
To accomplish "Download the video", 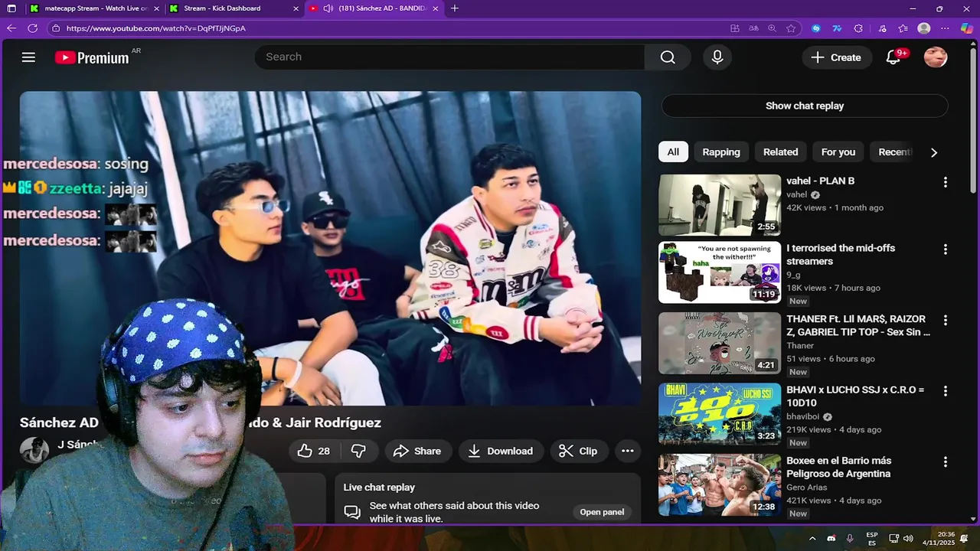I will tap(501, 451).
